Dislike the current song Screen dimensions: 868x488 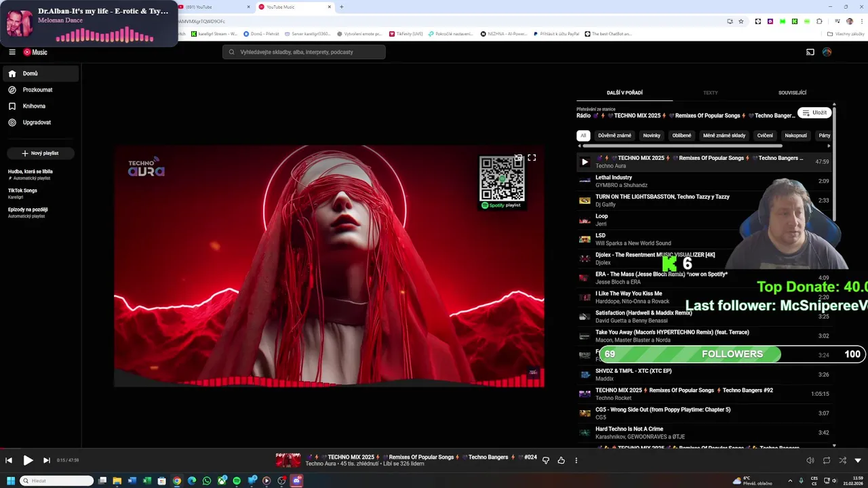click(x=545, y=460)
